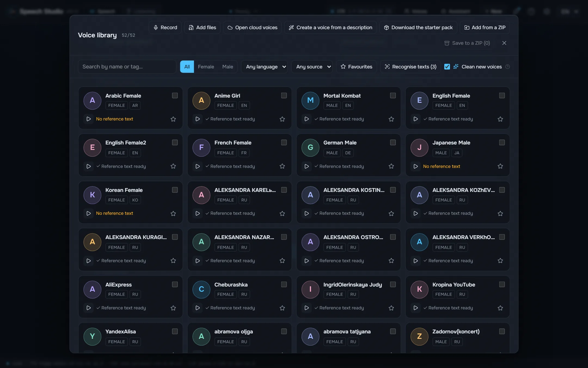Play the Anime Girl voice preview
Viewport: 588px width, 368px height.
[x=198, y=119]
